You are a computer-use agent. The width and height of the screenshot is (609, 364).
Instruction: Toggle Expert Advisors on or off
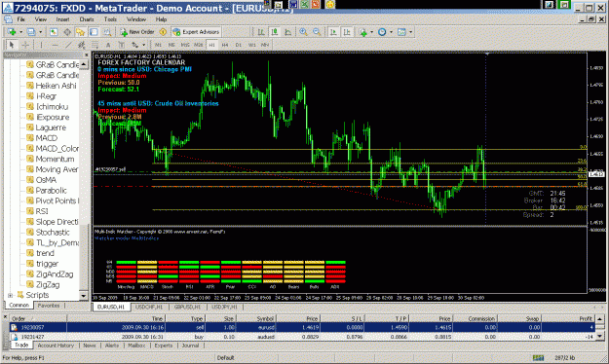[196, 32]
